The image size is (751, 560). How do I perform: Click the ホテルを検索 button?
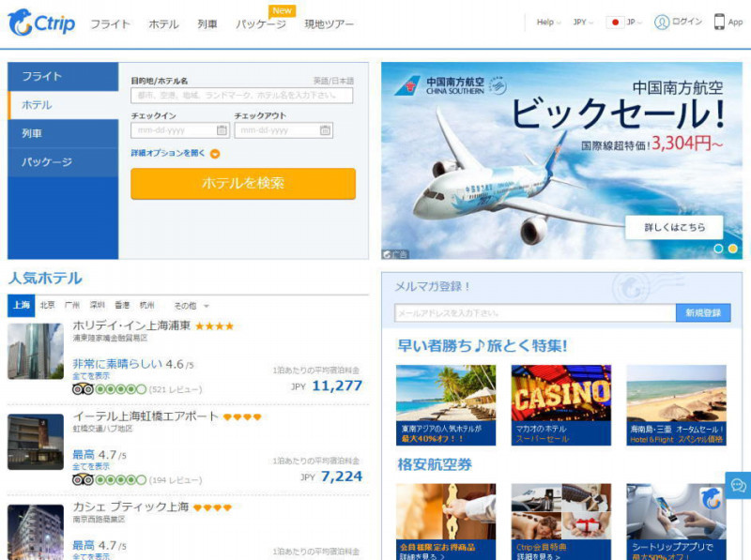pyautogui.click(x=243, y=183)
